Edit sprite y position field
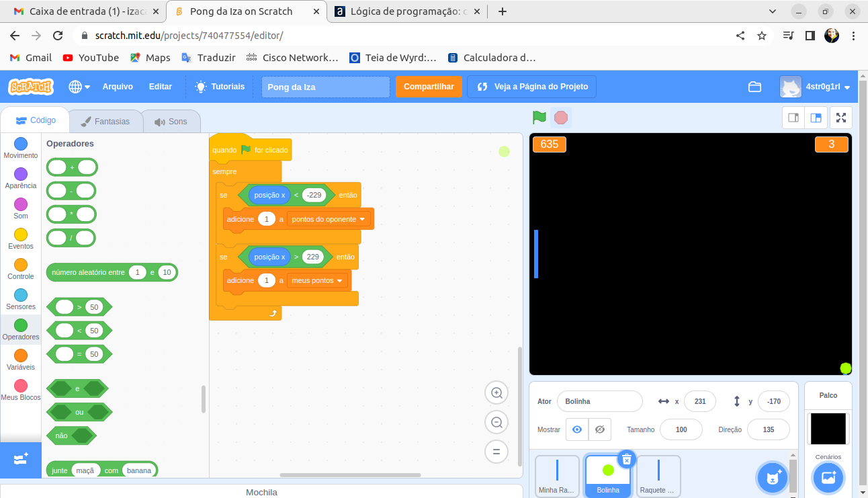868x498 pixels. (774, 401)
